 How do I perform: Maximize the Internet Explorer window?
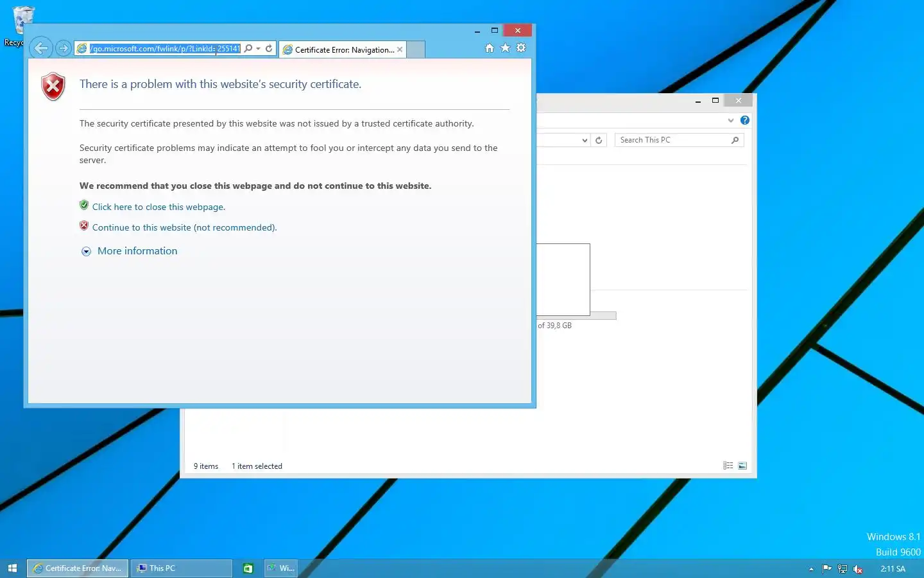tap(495, 30)
